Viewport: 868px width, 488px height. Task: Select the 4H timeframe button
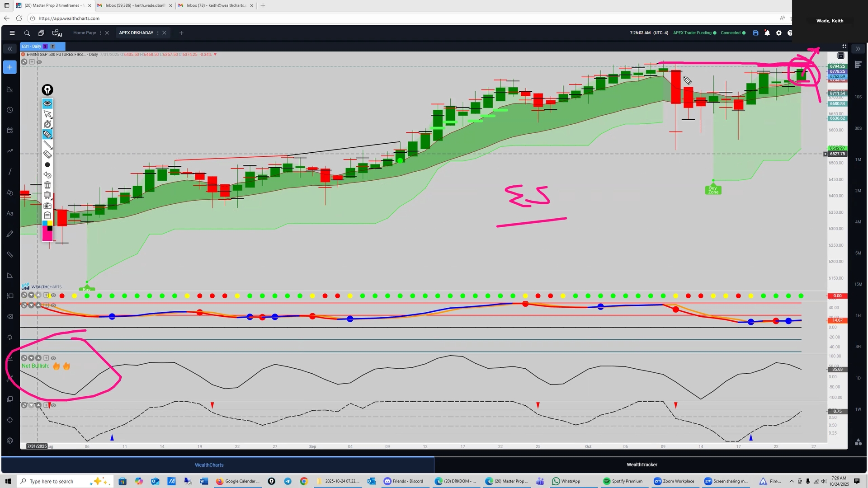[858, 347]
